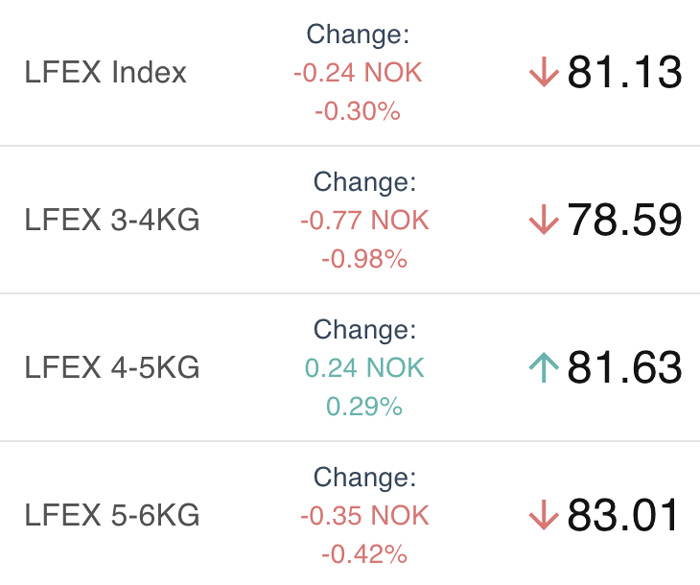Click the 81.13 index price
The height and width of the screenshot is (585, 700).
pyautogui.click(x=625, y=72)
